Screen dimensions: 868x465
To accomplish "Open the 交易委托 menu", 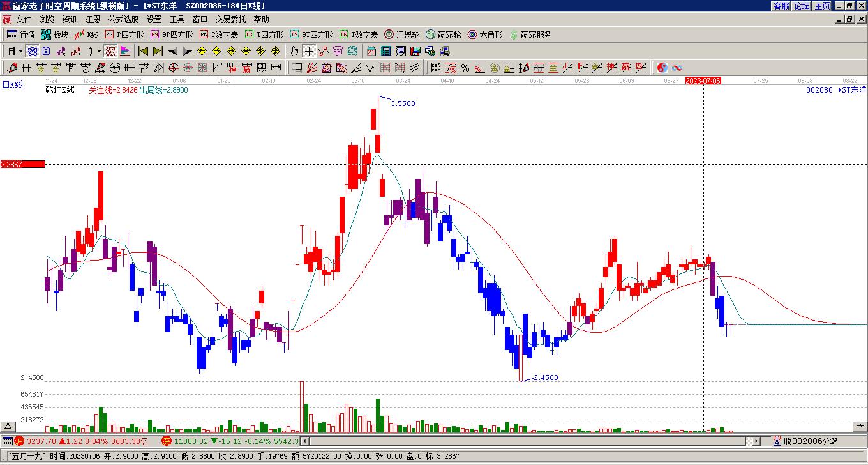I will tap(230, 20).
